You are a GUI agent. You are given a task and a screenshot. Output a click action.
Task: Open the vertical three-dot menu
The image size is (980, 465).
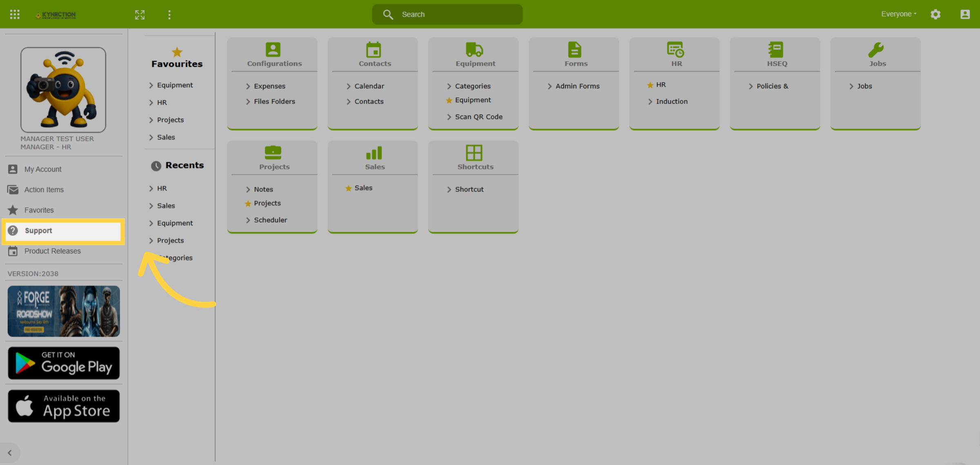click(169, 15)
